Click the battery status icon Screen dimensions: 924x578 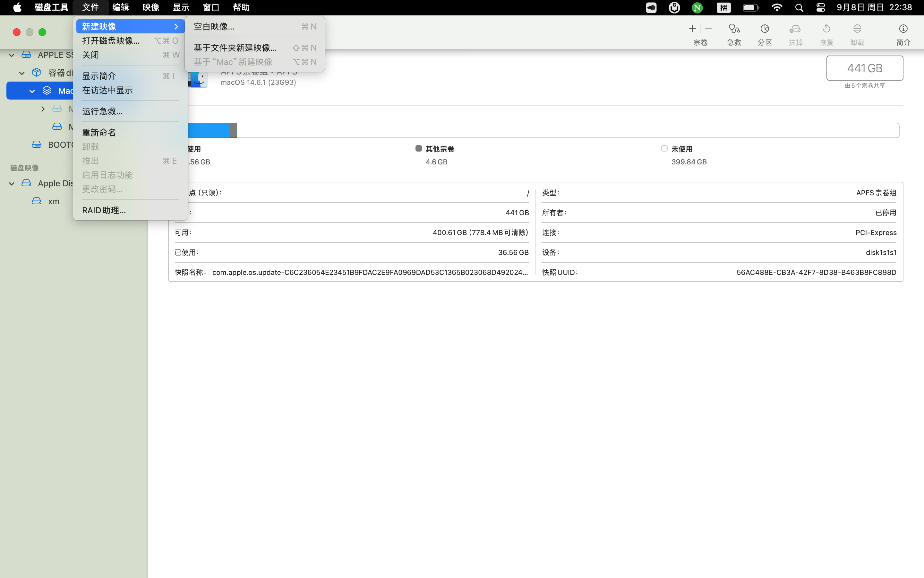click(x=751, y=8)
